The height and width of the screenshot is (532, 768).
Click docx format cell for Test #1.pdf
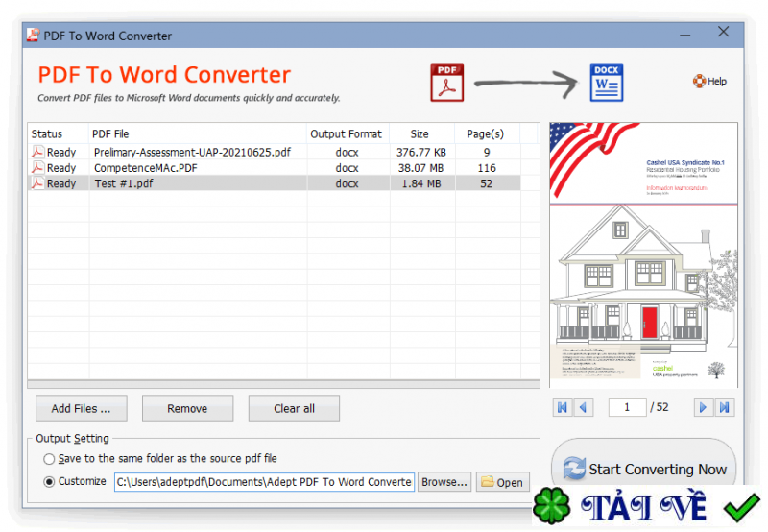click(x=348, y=183)
